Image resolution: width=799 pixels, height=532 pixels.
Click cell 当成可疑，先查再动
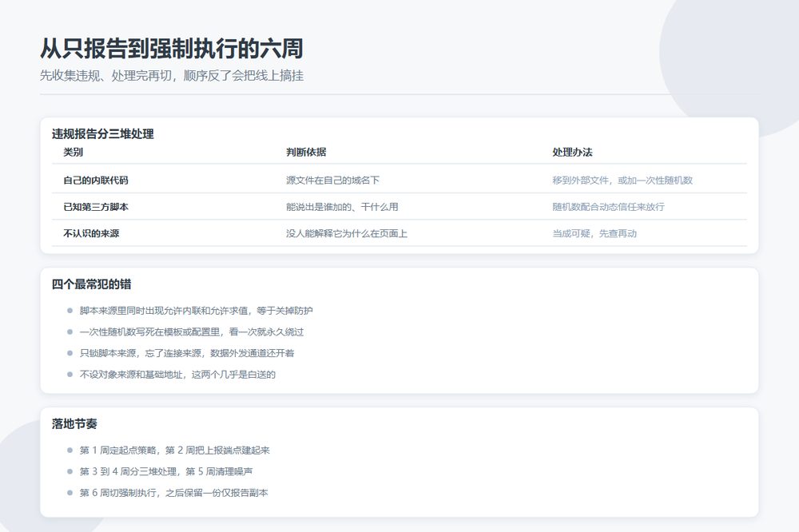594,233
